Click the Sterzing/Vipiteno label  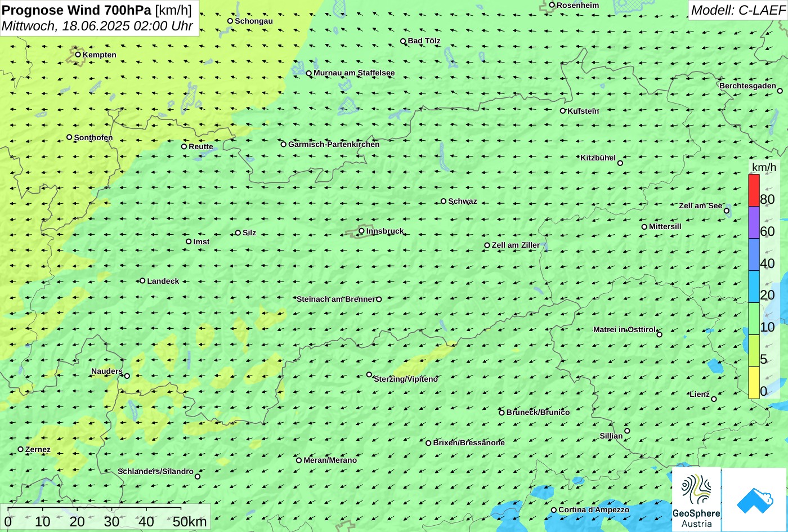pos(406,379)
